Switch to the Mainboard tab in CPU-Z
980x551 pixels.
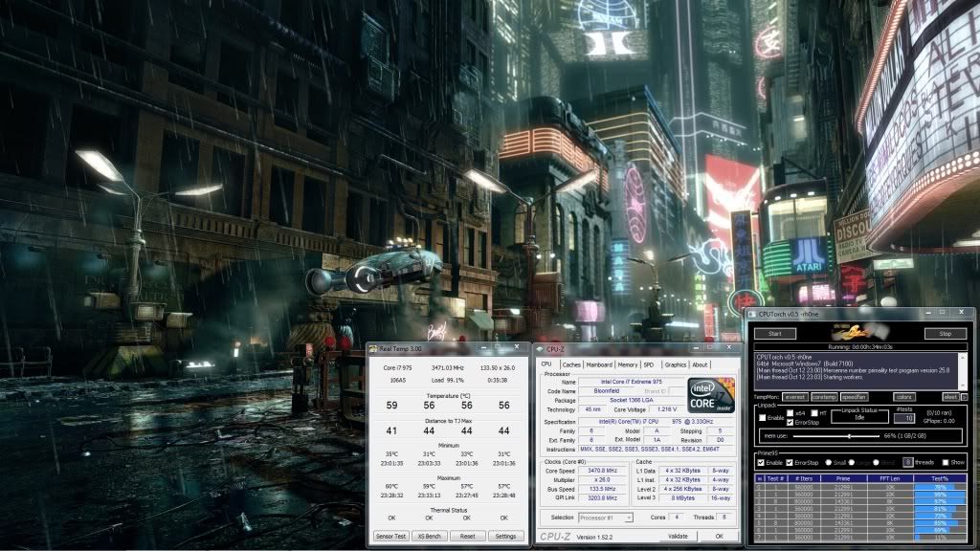(599, 364)
